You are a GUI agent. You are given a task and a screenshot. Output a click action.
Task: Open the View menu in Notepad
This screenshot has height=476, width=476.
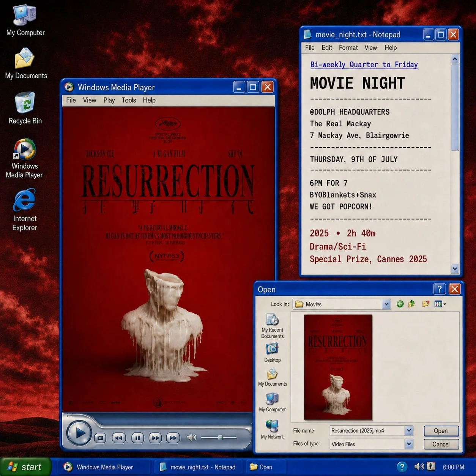pyautogui.click(x=371, y=47)
